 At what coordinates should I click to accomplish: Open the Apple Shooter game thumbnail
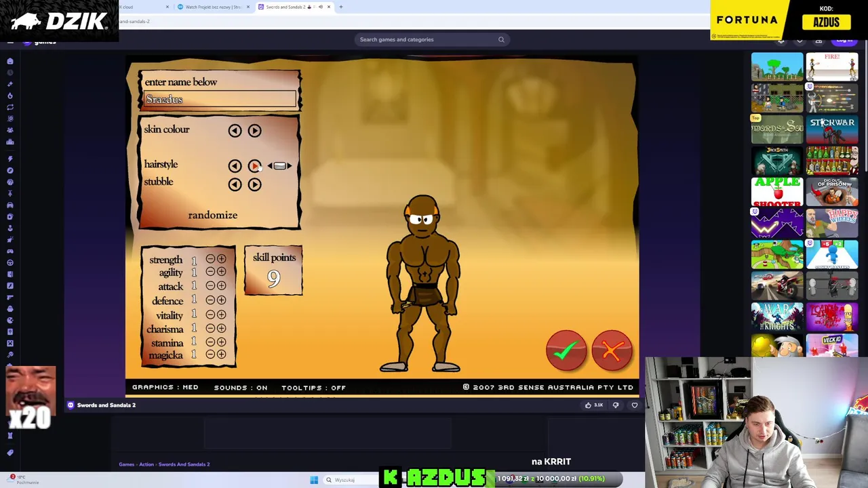click(777, 192)
